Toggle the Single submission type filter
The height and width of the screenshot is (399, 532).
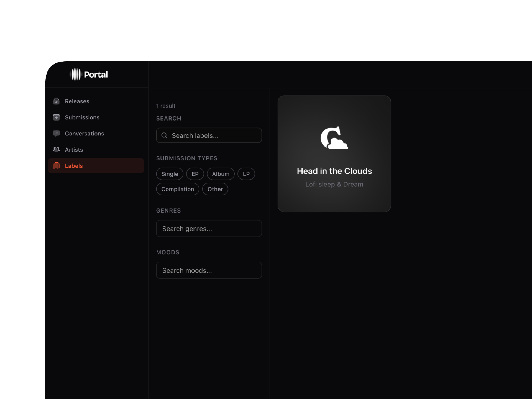[170, 174]
